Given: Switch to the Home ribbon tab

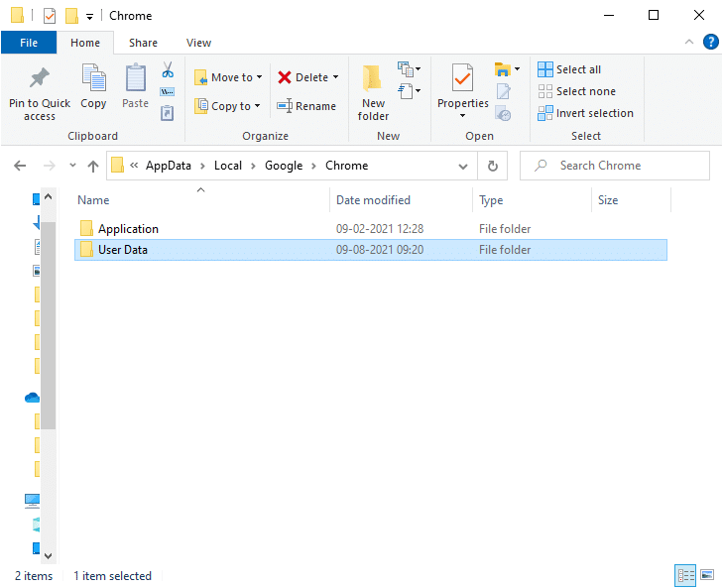Looking at the screenshot, I should [85, 43].
